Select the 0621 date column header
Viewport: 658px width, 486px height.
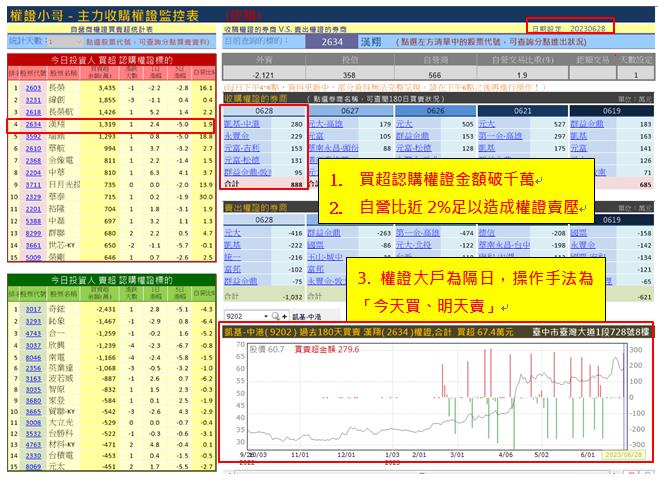[x=522, y=111]
